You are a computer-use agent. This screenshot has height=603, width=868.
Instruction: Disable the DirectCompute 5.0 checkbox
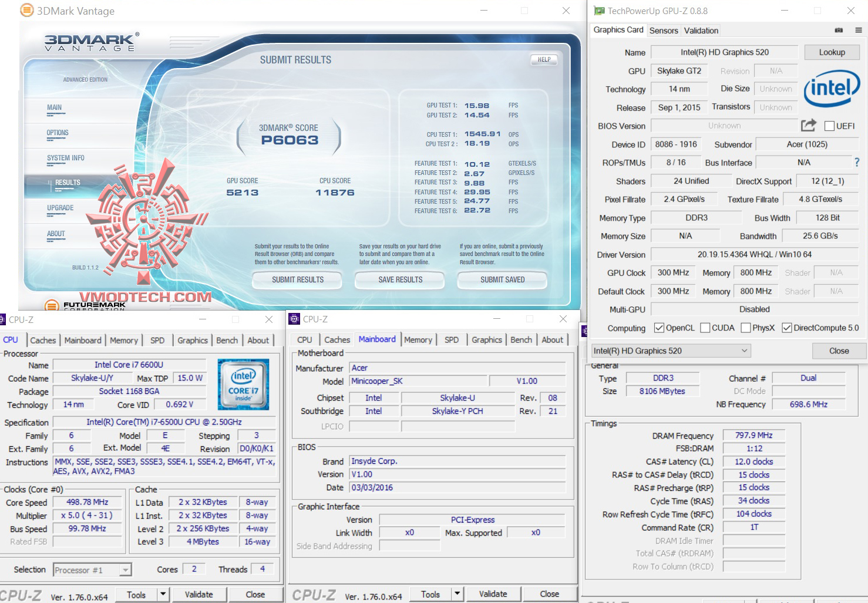[788, 328]
